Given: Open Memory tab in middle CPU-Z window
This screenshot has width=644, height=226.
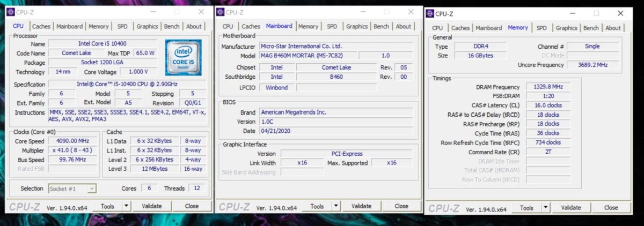Looking at the screenshot, I should pos(308,26).
